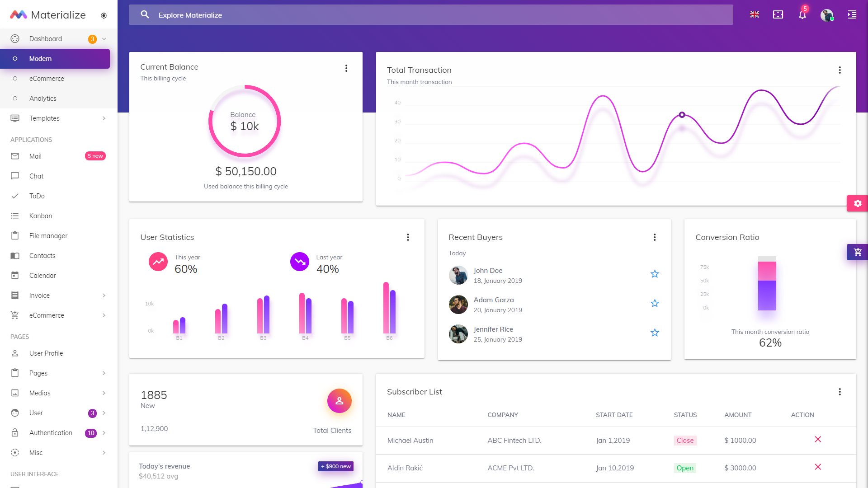
Task: Star John Doe as favorite buyer
Action: pyautogui.click(x=655, y=274)
